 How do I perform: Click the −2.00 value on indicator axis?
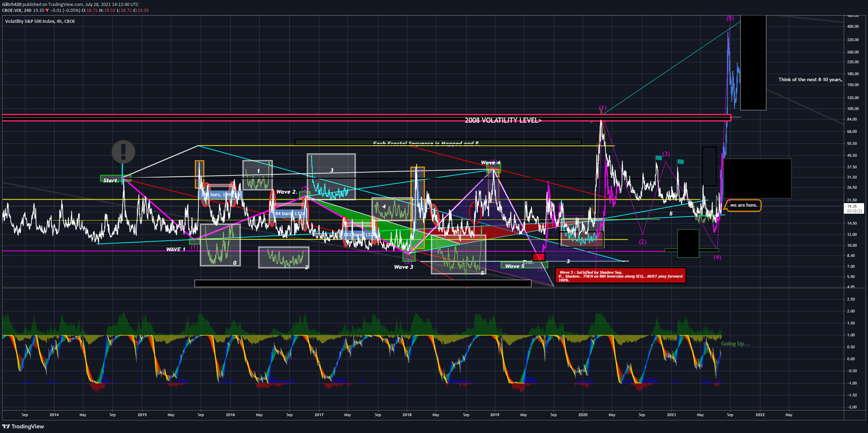point(852,407)
